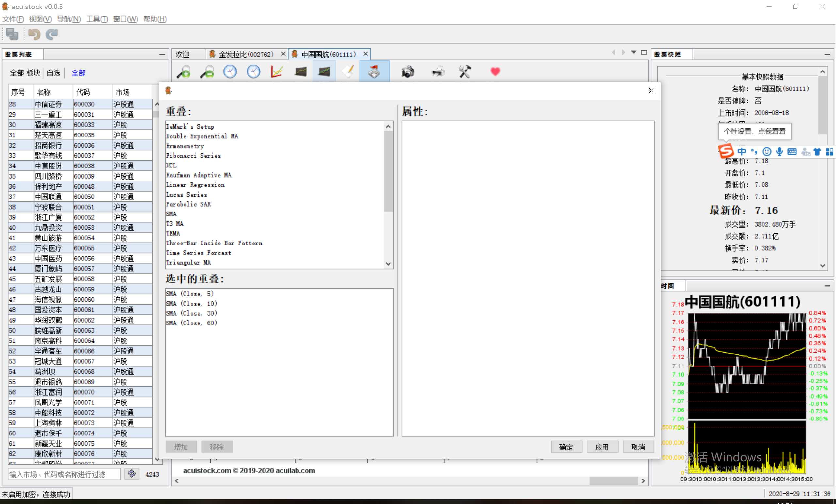Open the document tab list dropdown arrow

634,52
